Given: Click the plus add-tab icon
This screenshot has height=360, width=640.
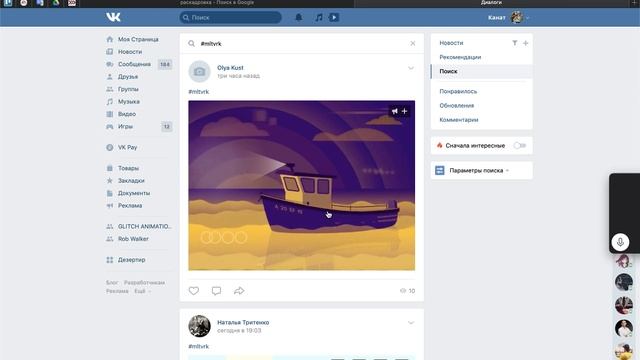Looking at the screenshot, I should (x=526, y=43).
